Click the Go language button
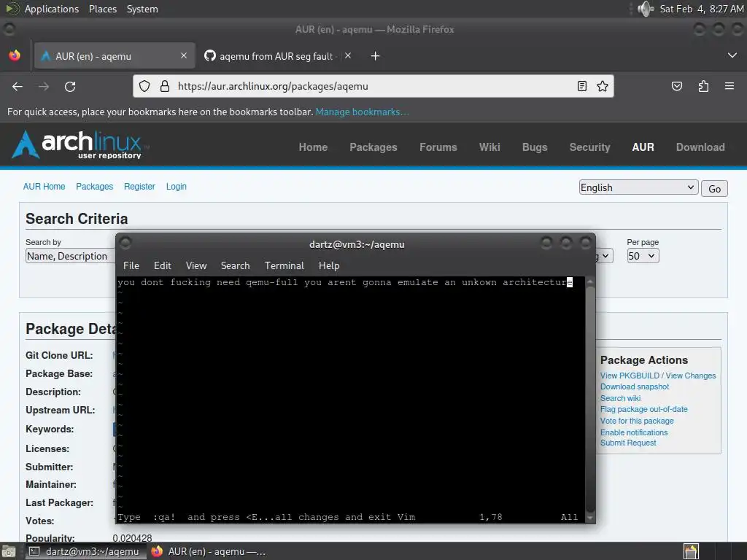Image resolution: width=747 pixels, height=560 pixels. (x=714, y=189)
